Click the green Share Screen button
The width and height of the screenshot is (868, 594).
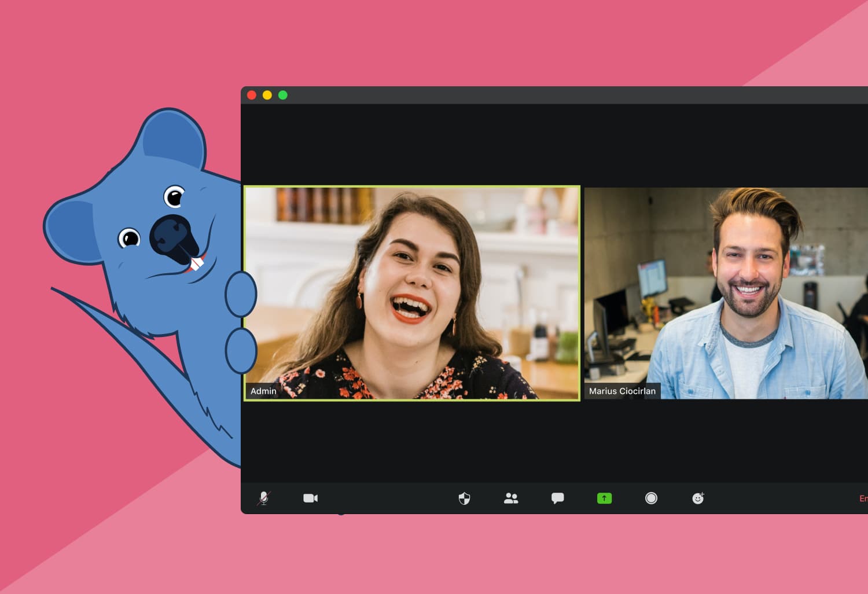pyautogui.click(x=604, y=498)
